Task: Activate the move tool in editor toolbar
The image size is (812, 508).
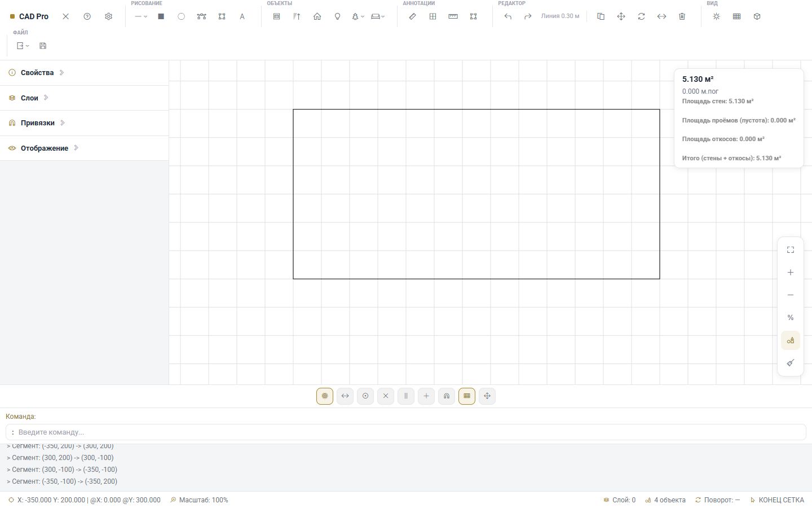Action: [621, 16]
